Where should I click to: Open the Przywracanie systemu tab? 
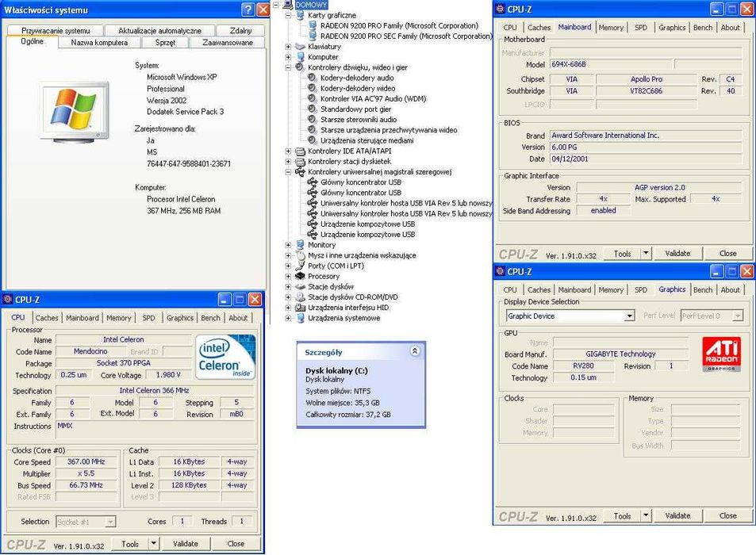56,30
